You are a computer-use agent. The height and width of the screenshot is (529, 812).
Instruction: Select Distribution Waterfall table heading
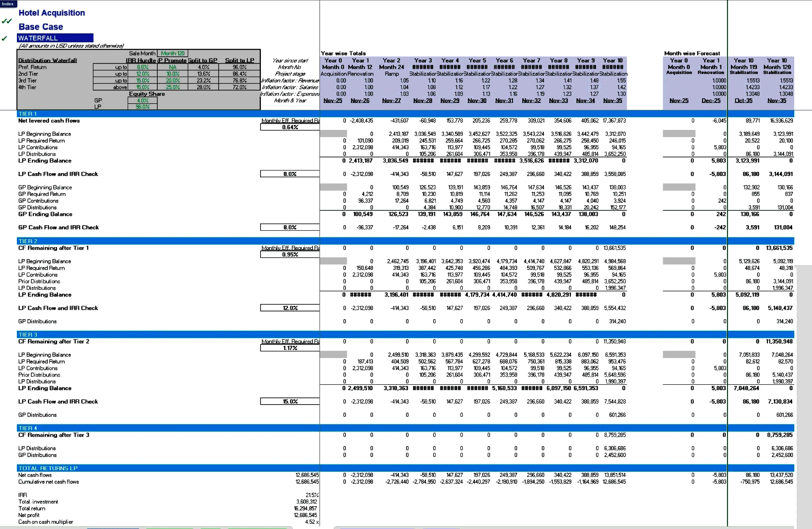[47, 61]
